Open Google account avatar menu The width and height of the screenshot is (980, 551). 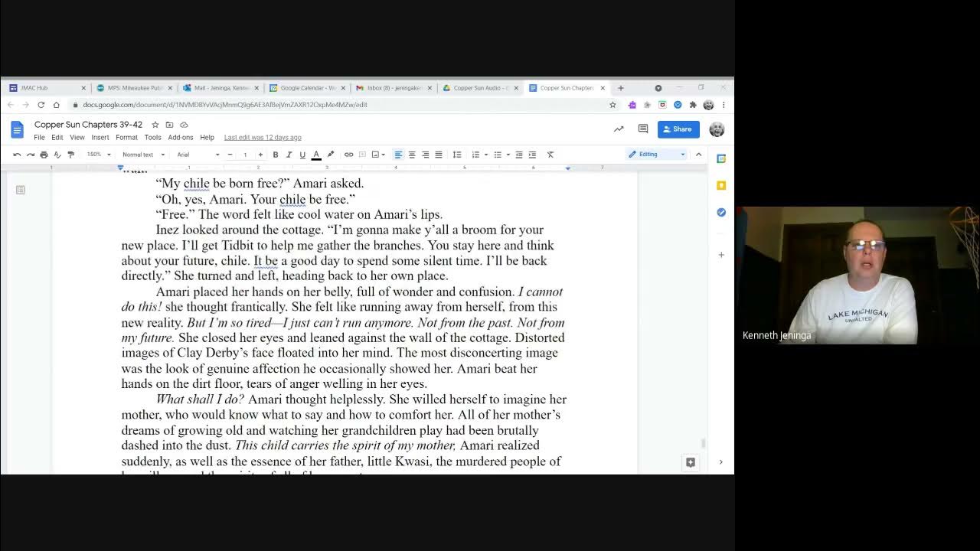click(x=717, y=129)
